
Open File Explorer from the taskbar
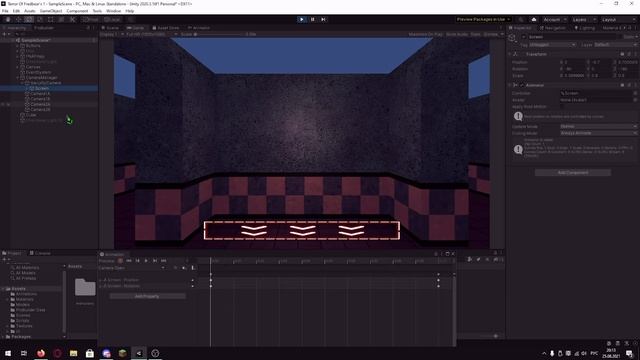coord(73,353)
